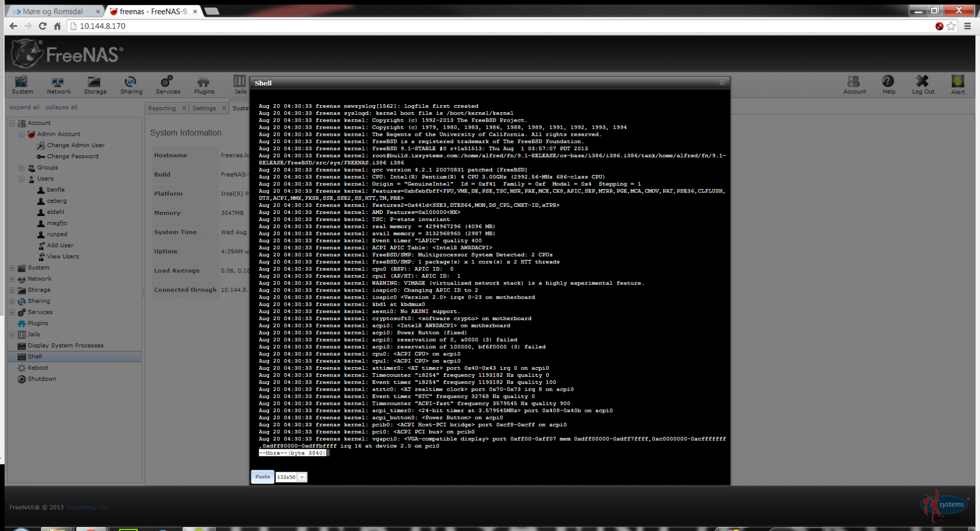Viewport: 980px width, 531px height.
Task: Select user benfle in tree
Action: click(56, 190)
